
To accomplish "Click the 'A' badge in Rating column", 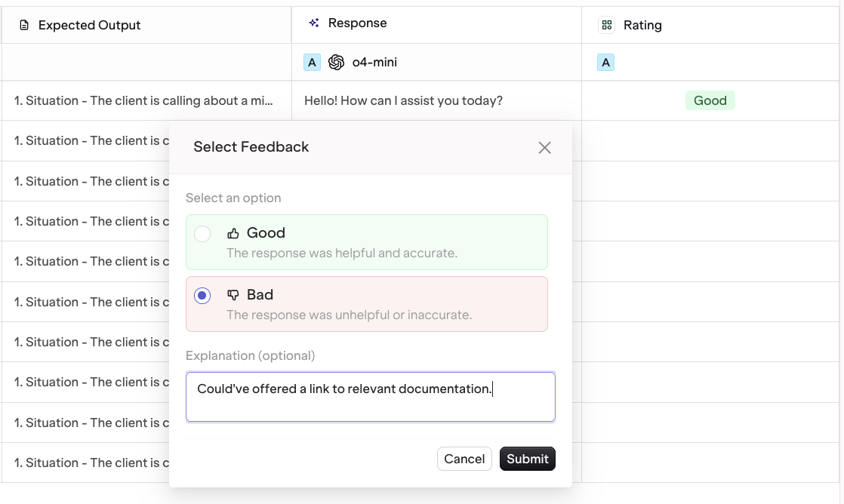I will (x=605, y=63).
